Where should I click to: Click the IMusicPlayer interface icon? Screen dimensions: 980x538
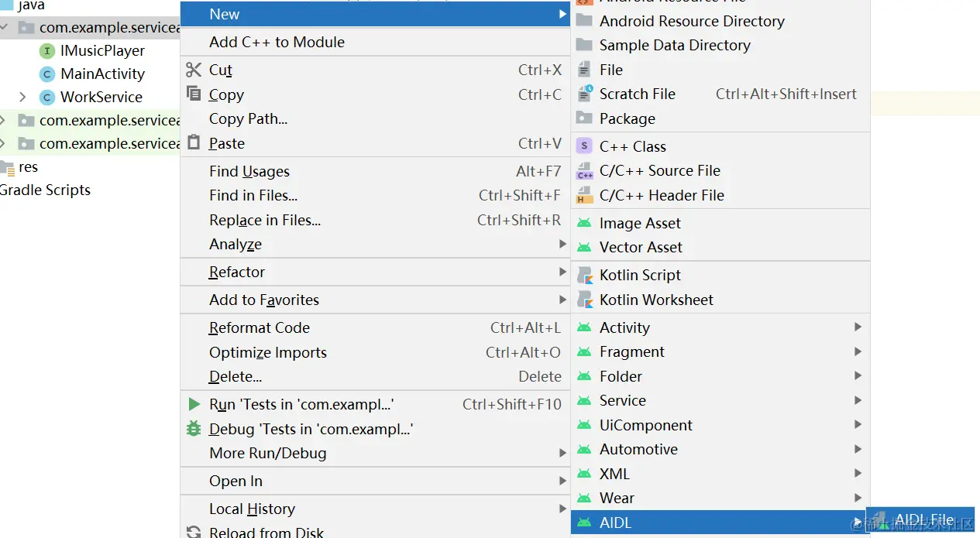pyautogui.click(x=47, y=50)
